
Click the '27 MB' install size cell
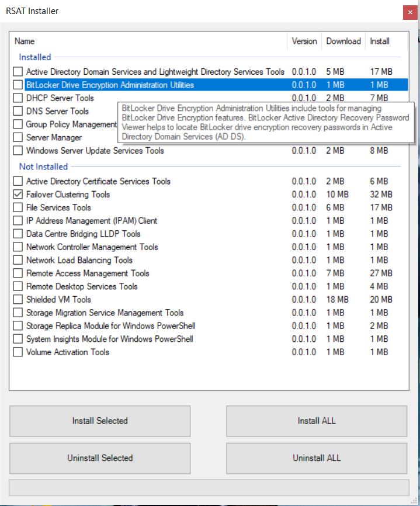point(381,273)
